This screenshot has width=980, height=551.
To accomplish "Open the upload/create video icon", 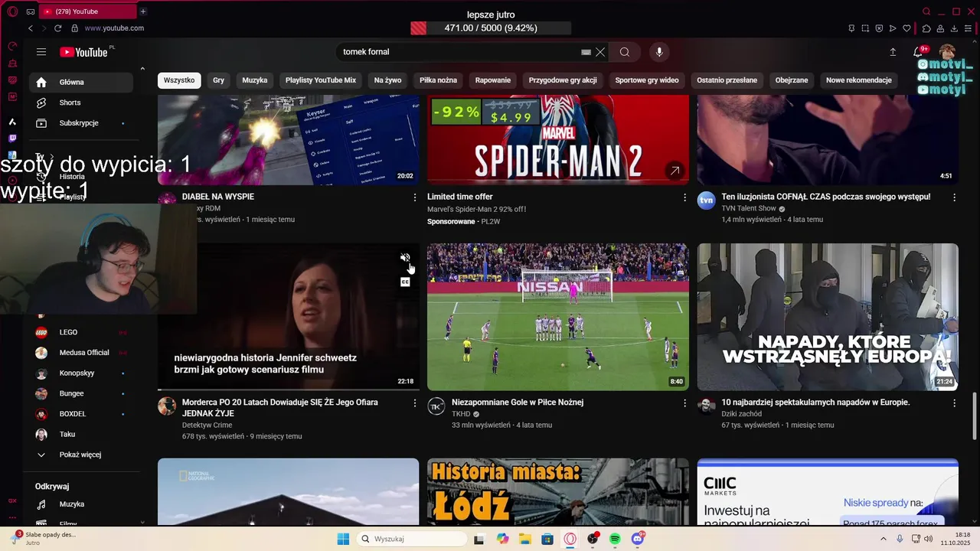I will 893,52.
